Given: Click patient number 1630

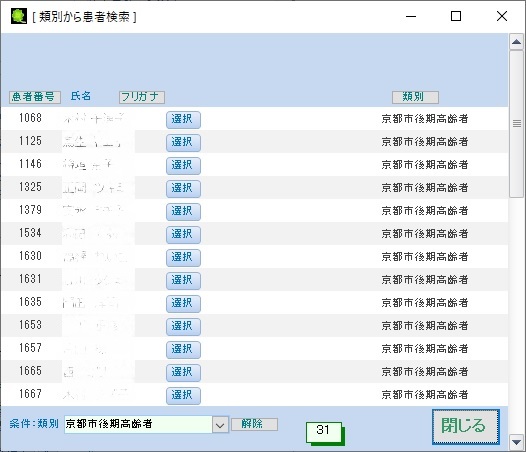Looking at the screenshot, I should (31, 256).
